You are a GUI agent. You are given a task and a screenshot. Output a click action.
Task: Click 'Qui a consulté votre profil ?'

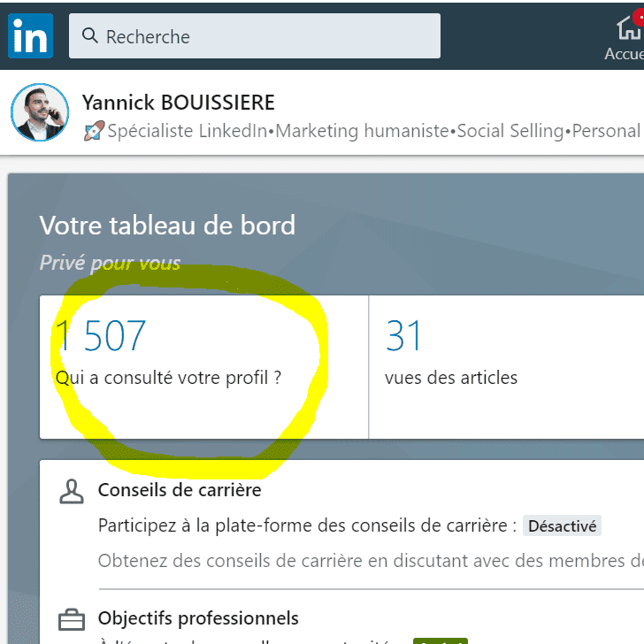pos(168,378)
